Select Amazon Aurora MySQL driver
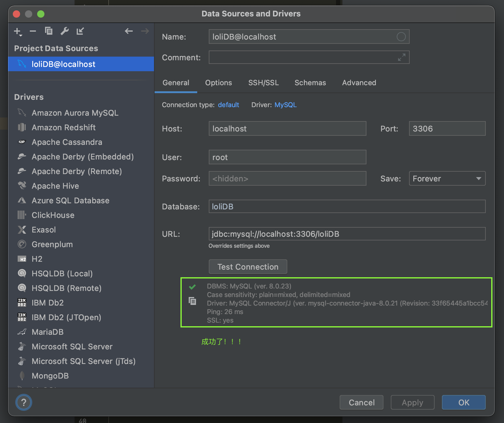Image resolution: width=504 pixels, height=423 pixels. pos(81,113)
